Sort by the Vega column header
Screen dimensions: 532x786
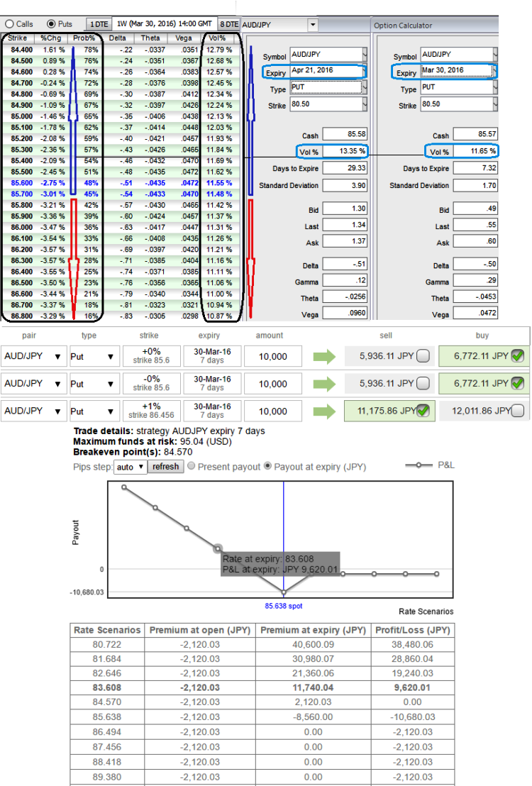(x=184, y=38)
